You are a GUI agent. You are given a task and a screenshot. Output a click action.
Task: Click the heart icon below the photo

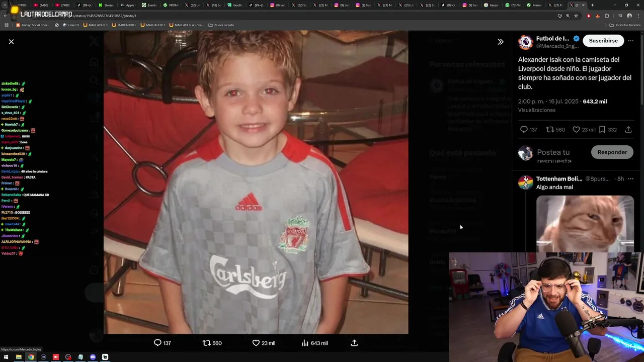coord(256,343)
